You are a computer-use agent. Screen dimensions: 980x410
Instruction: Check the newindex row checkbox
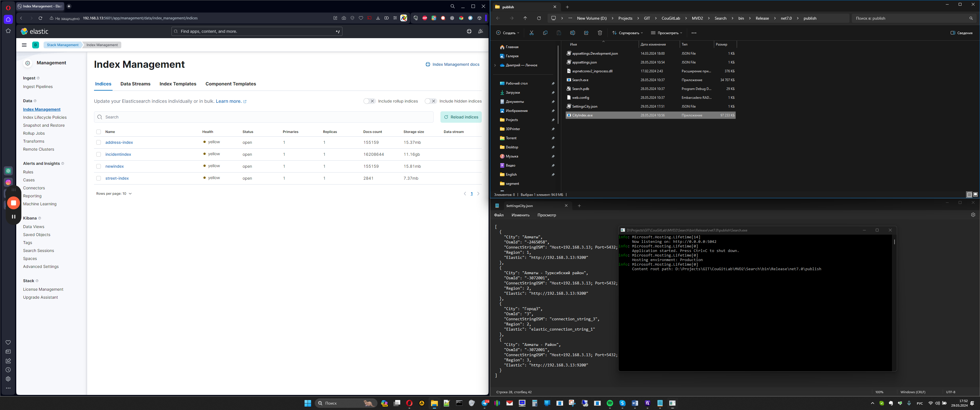(99, 166)
